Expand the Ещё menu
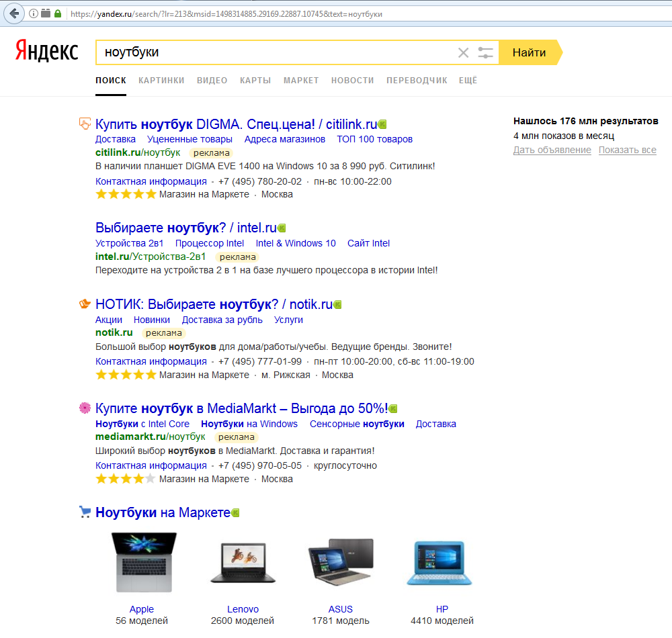This screenshot has height=638, width=672. 468,81
